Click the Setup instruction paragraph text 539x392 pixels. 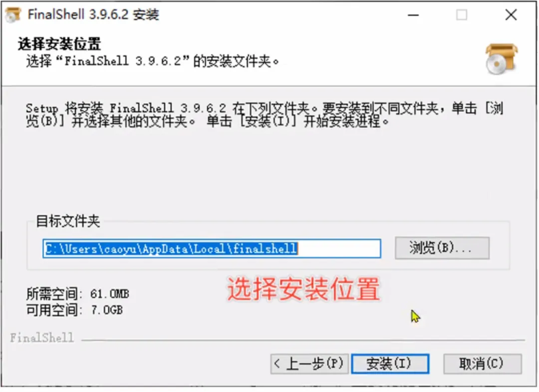click(x=265, y=115)
